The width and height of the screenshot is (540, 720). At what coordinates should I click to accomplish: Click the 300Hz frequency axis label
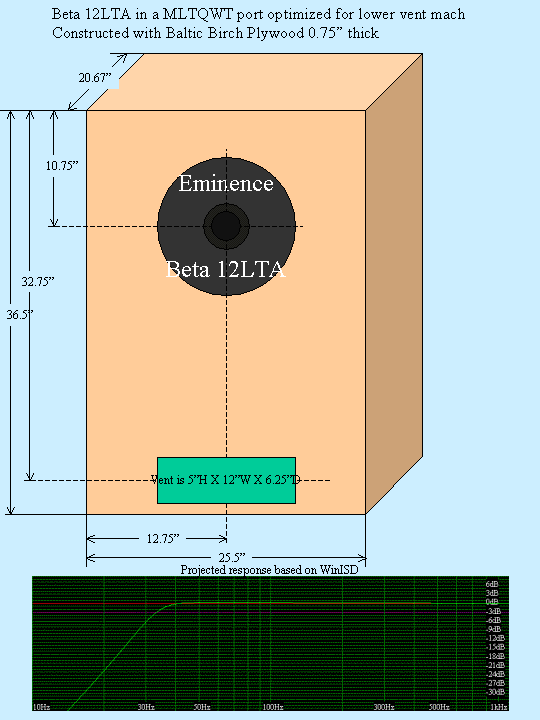(384, 707)
